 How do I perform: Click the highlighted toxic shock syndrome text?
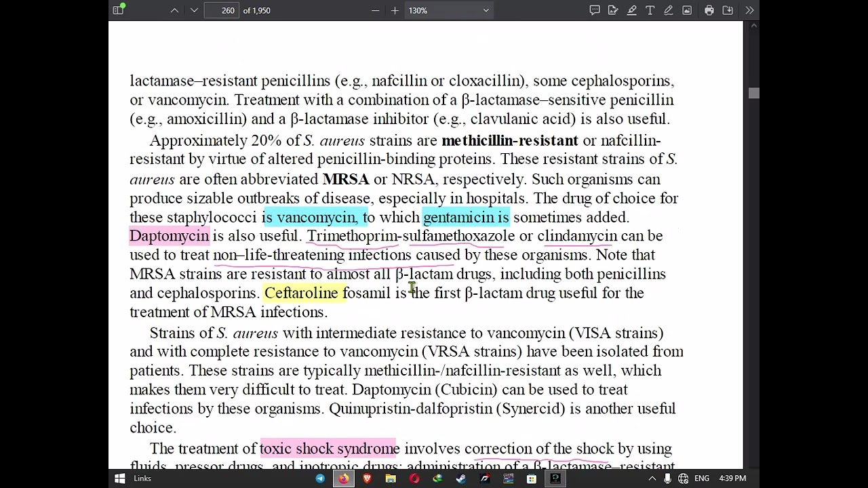(x=330, y=449)
